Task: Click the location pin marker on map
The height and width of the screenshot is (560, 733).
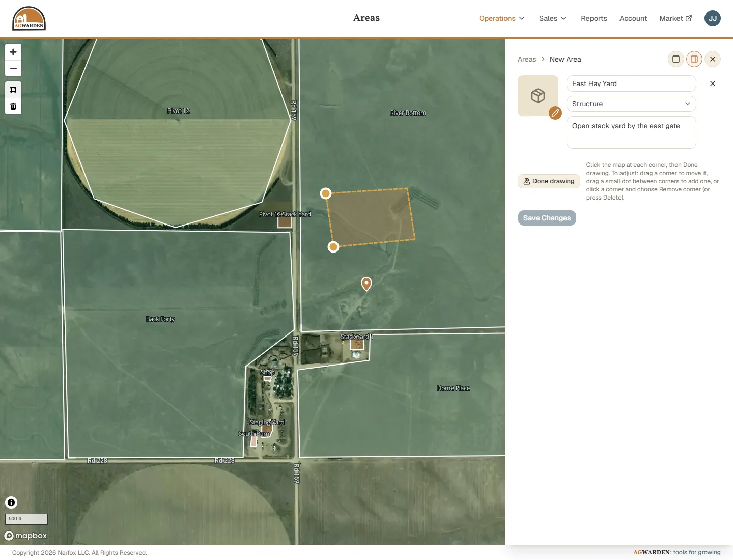Action: [x=366, y=284]
